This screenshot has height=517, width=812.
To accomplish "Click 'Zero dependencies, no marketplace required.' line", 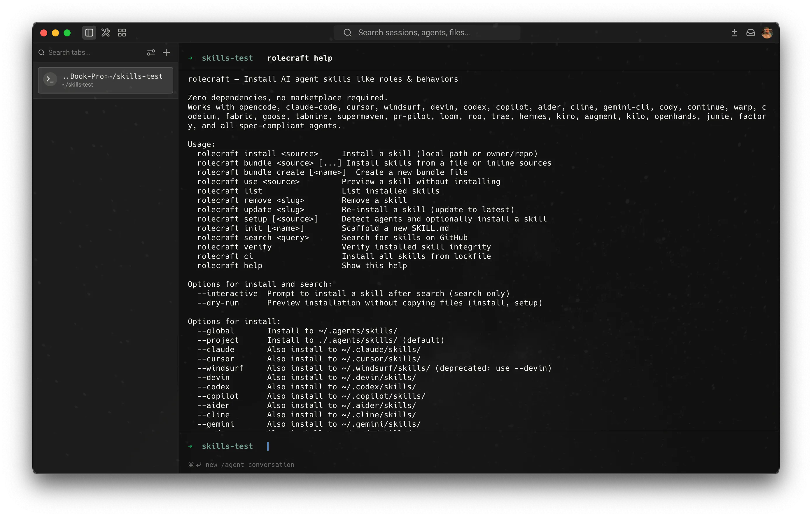I will pos(288,98).
